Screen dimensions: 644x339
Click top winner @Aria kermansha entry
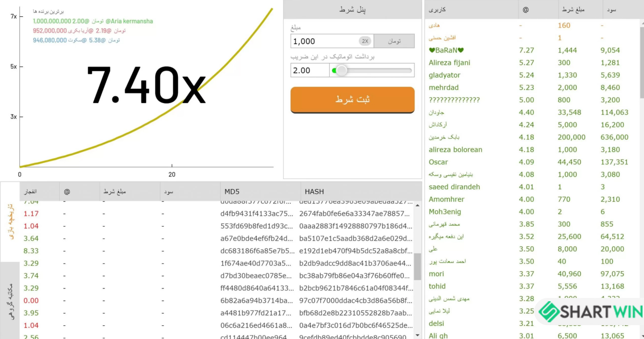coord(93,21)
